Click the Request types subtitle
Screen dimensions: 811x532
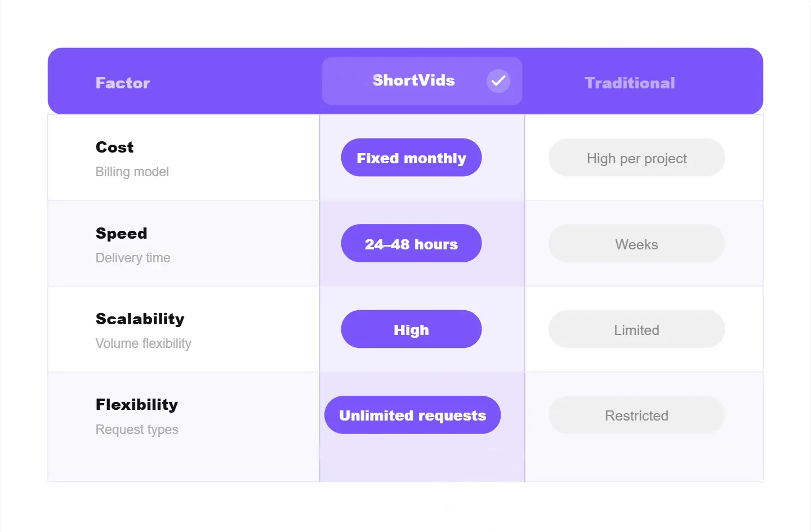137,430
